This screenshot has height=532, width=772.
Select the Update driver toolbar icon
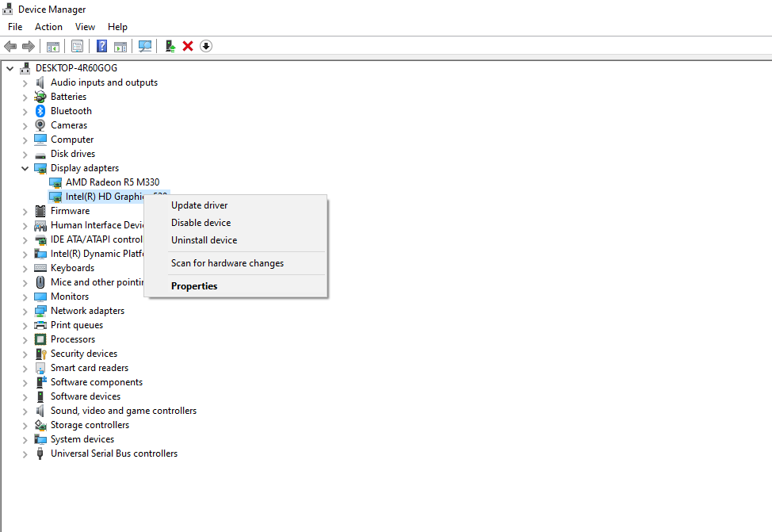click(x=170, y=46)
